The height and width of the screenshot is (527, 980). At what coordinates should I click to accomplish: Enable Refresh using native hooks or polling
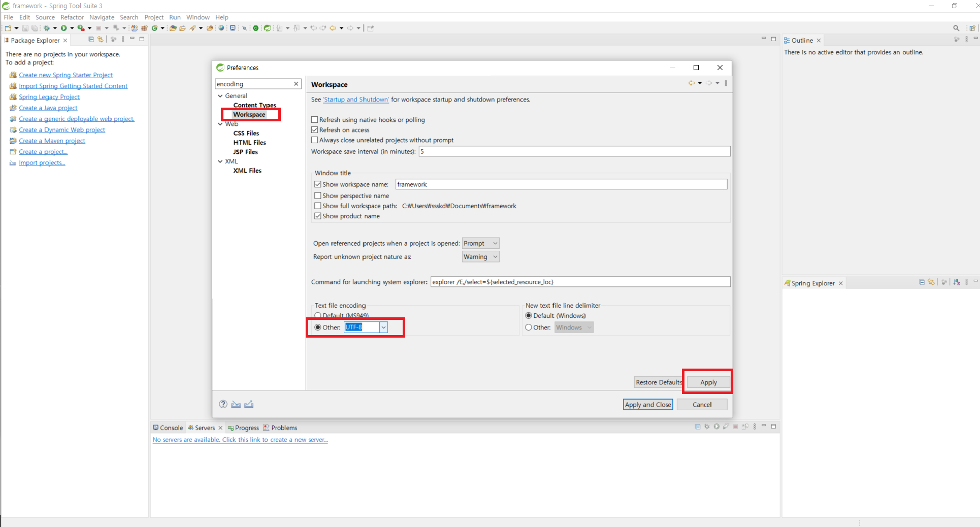[x=315, y=120]
